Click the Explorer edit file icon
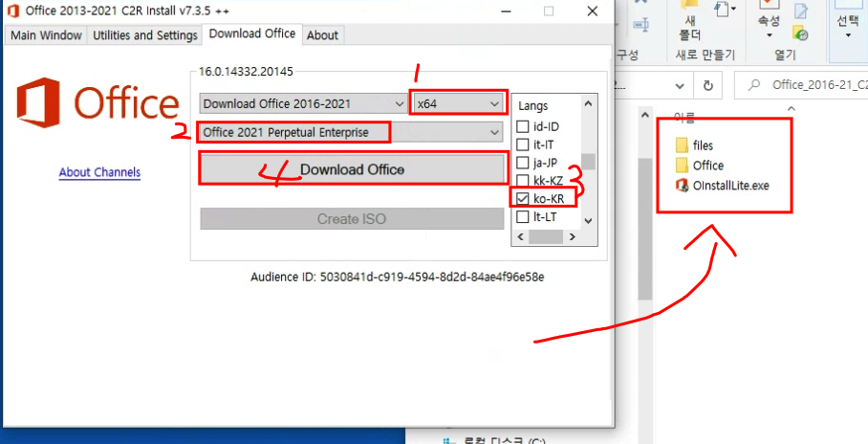The width and height of the screenshot is (868, 444). (x=800, y=11)
